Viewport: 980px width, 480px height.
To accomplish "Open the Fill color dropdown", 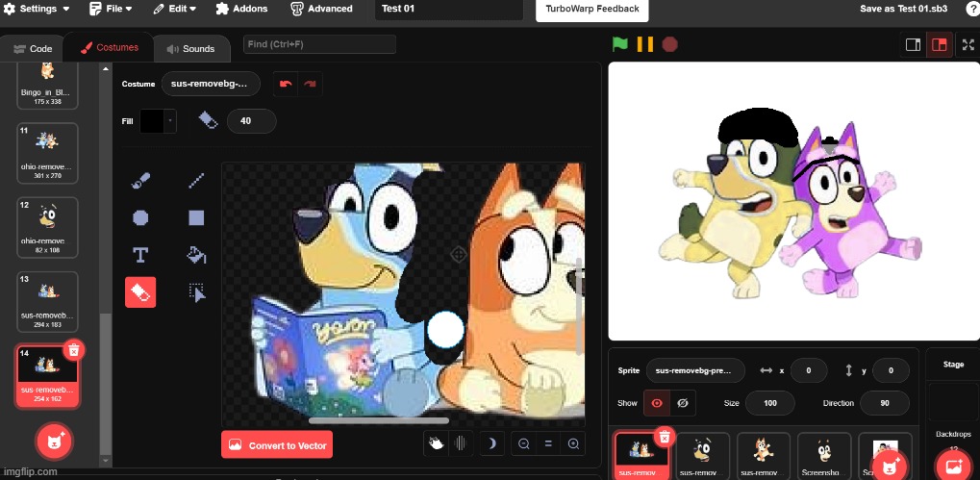I will (x=170, y=120).
